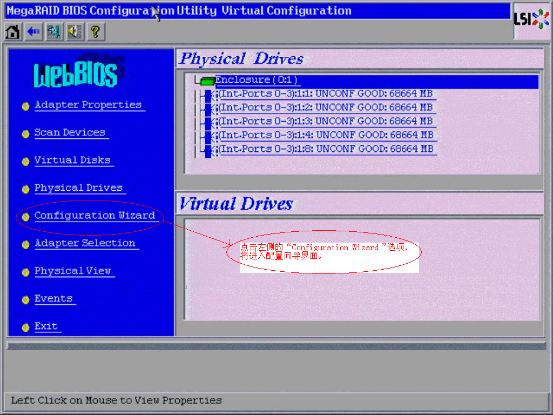Screen dimensions: 553x415
Task: Click the yellow bullet beside Configuration Wizard
Action: coord(25,217)
